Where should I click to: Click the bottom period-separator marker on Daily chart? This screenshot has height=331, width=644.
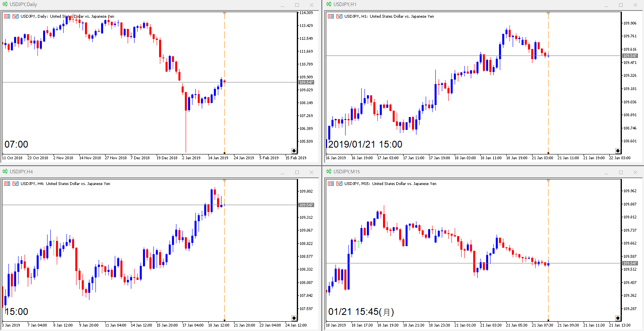coord(224,153)
